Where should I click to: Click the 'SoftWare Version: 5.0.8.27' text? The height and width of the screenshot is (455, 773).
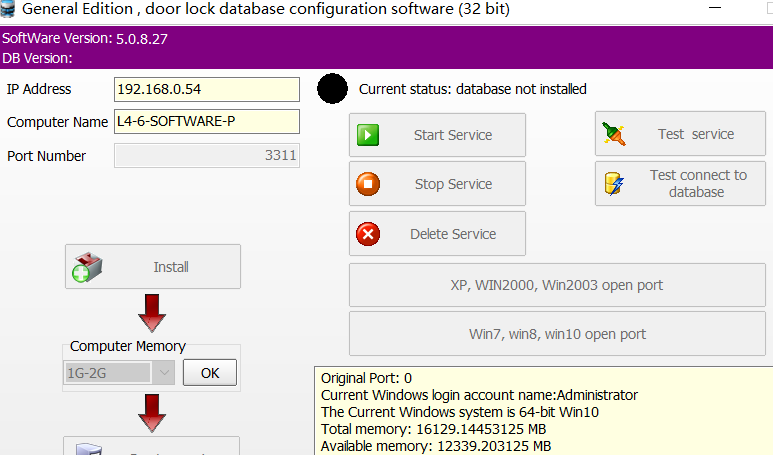click(85, 38)
